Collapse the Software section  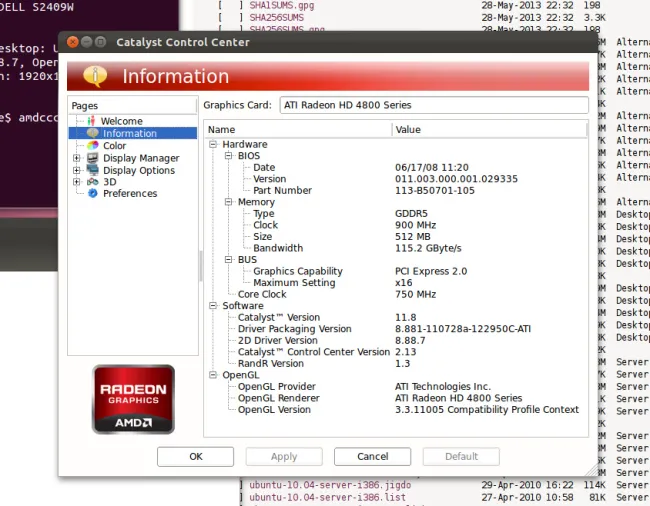tap(213, 305)
